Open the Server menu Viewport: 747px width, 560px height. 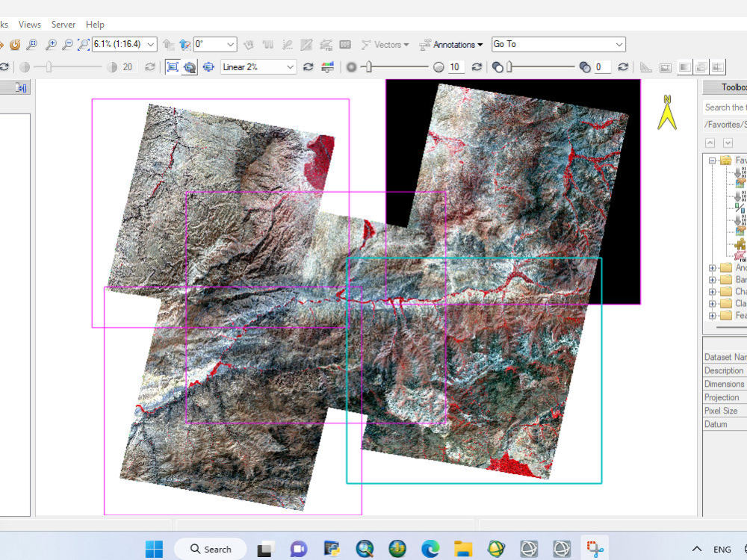click(x=63, y=25)
